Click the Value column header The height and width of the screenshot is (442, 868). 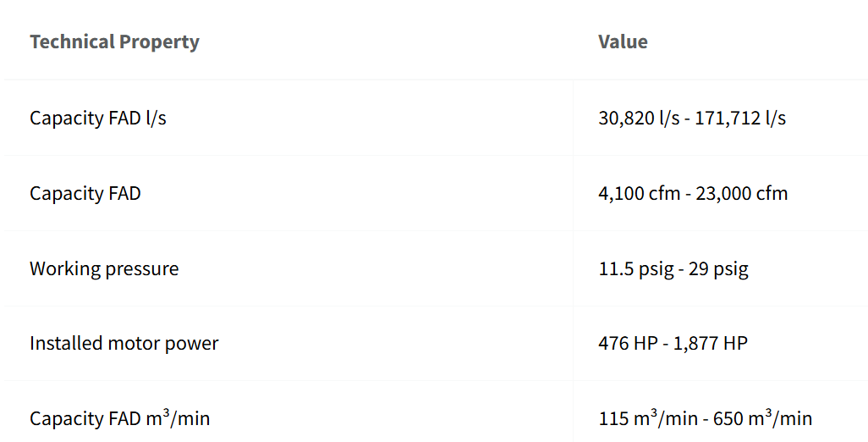pyautogui.click(x=623, y=41)
